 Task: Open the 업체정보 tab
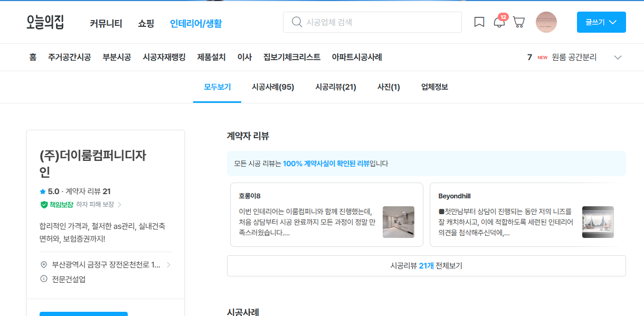click(433, 87)
